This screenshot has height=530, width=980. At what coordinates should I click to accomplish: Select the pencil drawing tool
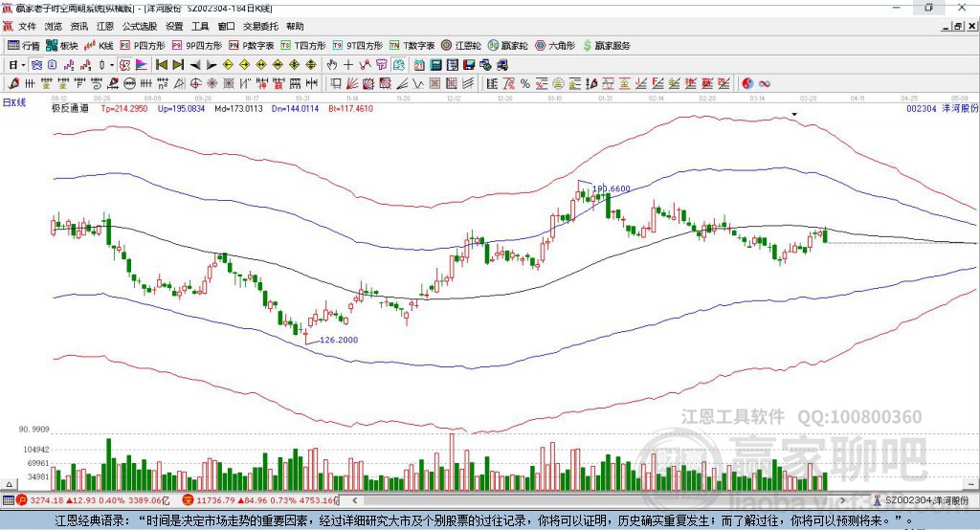click(x=13, y=83)
